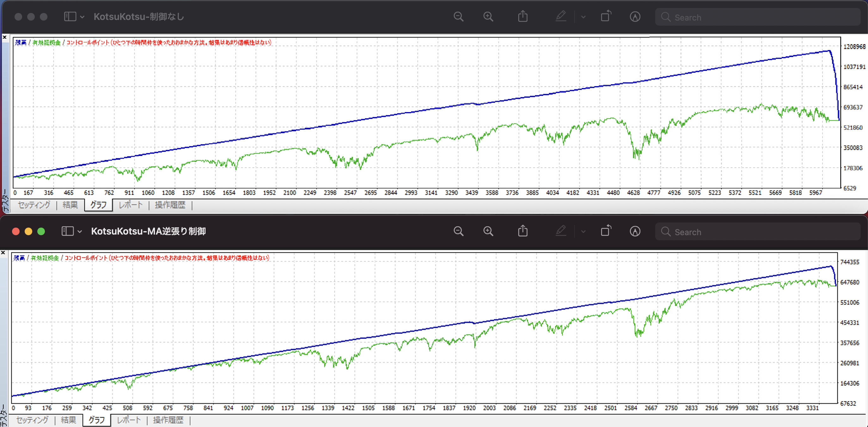Click Markup pen icon in the bottom window
This screenshot has width=868, height=427.
click(561, 231)
